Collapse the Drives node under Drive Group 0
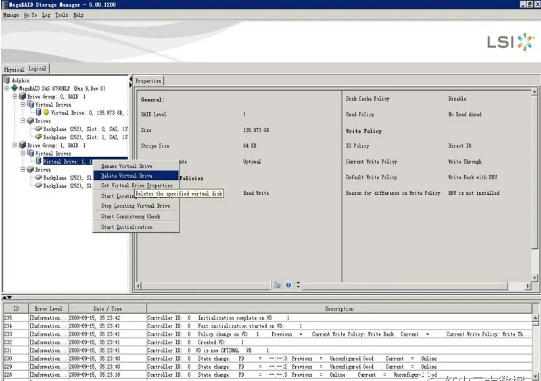Screen dimensions: 541x381 (x=23, y=120)
